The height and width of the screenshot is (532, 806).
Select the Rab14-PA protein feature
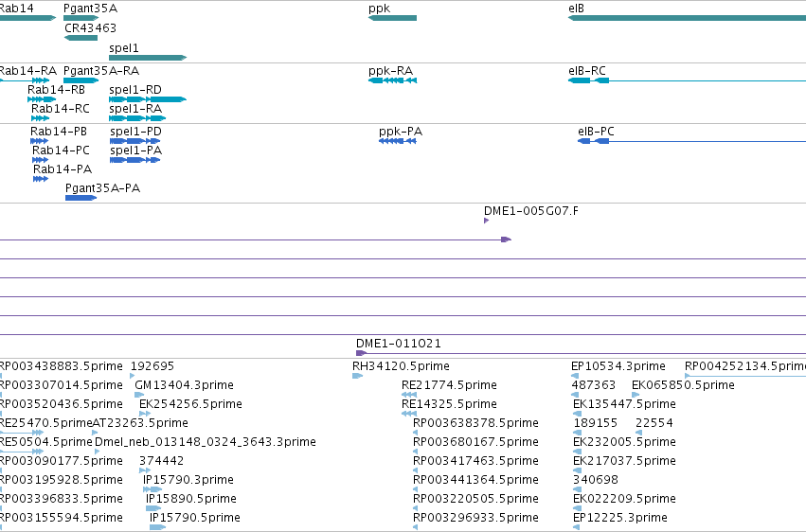tap(41, 179)
